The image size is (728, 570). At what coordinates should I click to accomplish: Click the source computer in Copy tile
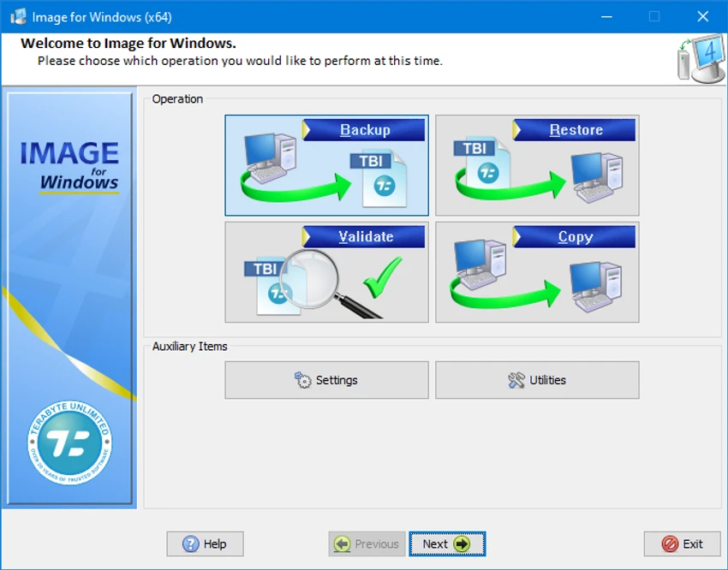point(480,264)
